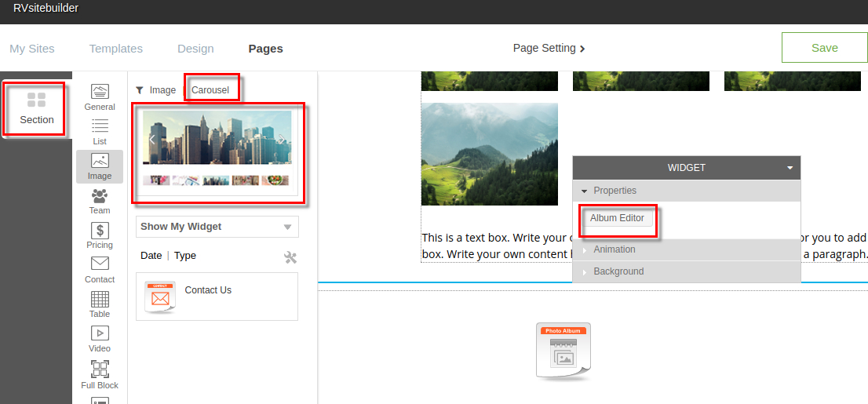The image size is (868, 404).
Task: Select the General section category icon
Action: click(x=100, y=92)
